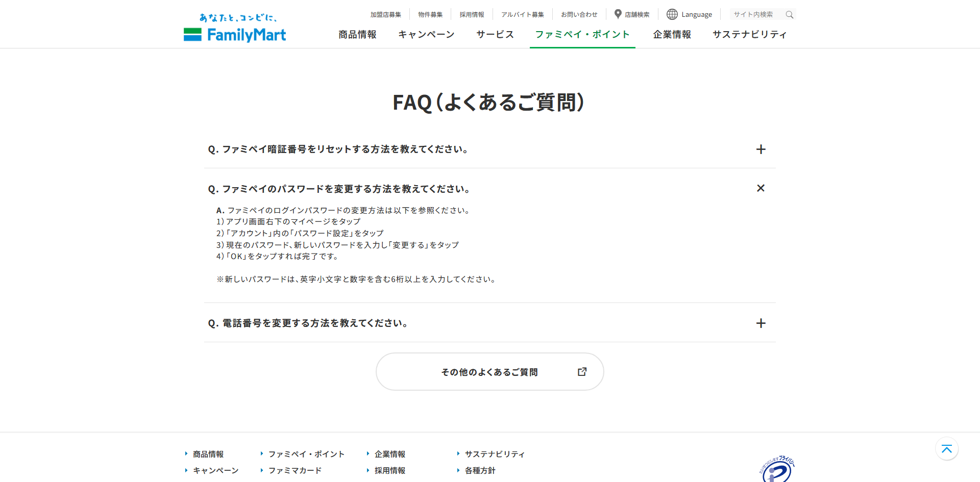
Task: Click answer line ファミペイのログインパスワードの変更方法は以下を参照ください
Action: (343, 210)
